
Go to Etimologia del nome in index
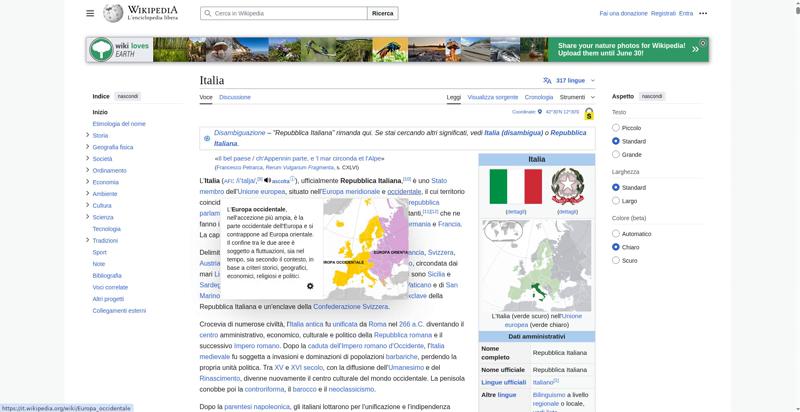(119, 124)
